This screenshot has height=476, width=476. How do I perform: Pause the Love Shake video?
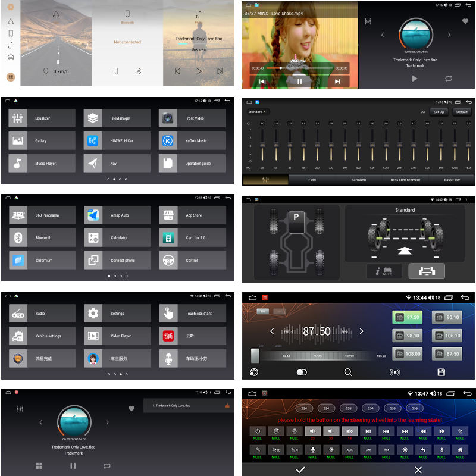[299, 82]
